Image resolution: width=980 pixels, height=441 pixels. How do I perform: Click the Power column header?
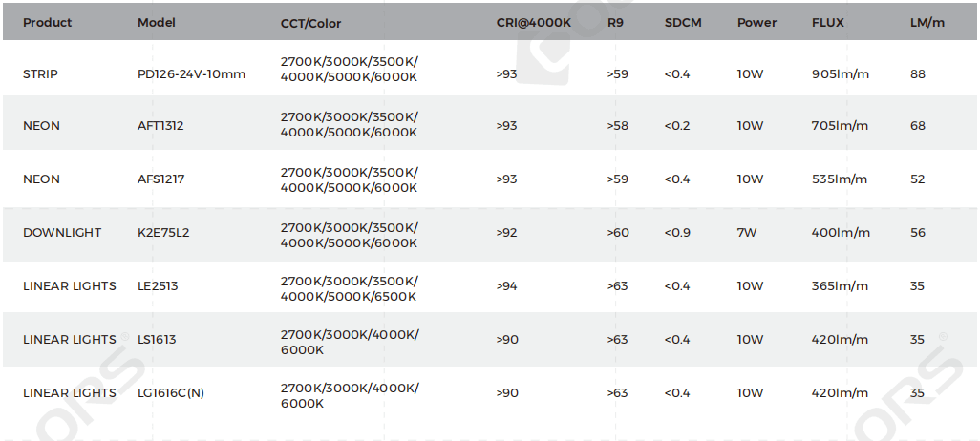click(756, 23)
